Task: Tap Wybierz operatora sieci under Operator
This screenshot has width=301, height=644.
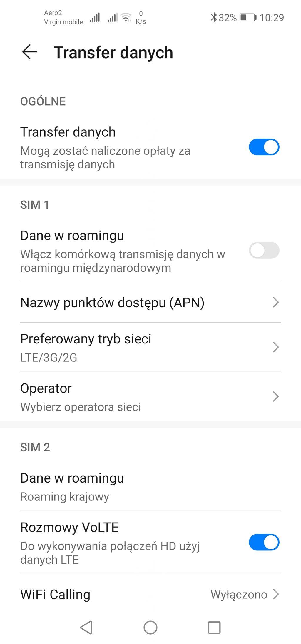Action: pyautogui.click(x=81, y=407)
